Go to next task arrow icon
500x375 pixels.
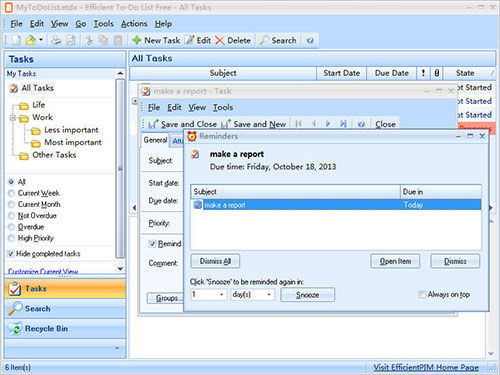[x=328, y=124]
